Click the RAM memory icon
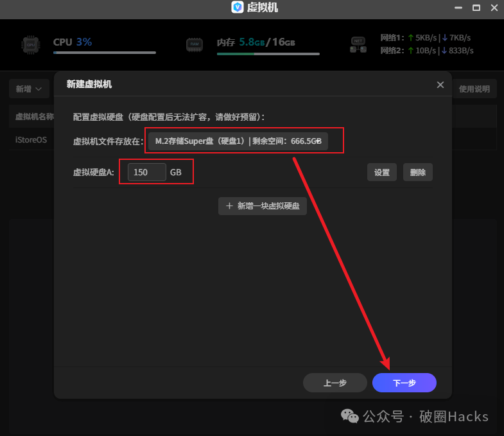Viewport: 504px width, 436px height. (x=195, y=44)
